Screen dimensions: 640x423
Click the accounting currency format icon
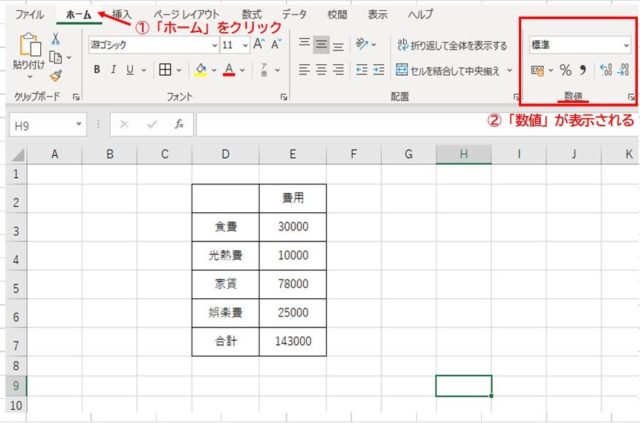click(x=538, y=71)
